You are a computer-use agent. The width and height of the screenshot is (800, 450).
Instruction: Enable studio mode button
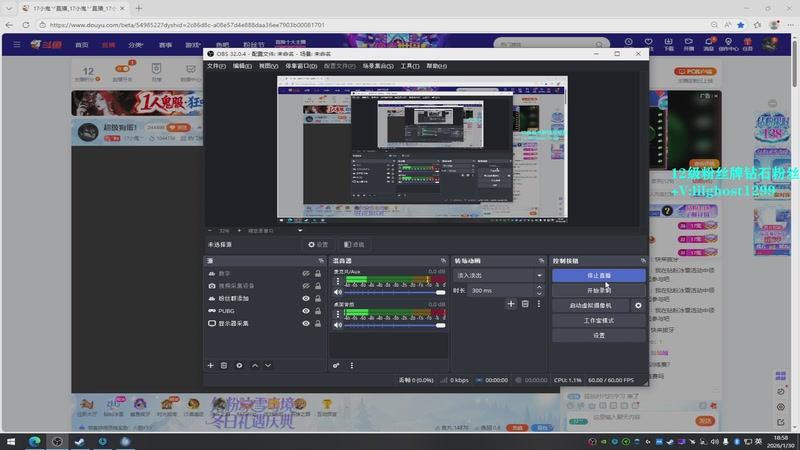[598, 320]
